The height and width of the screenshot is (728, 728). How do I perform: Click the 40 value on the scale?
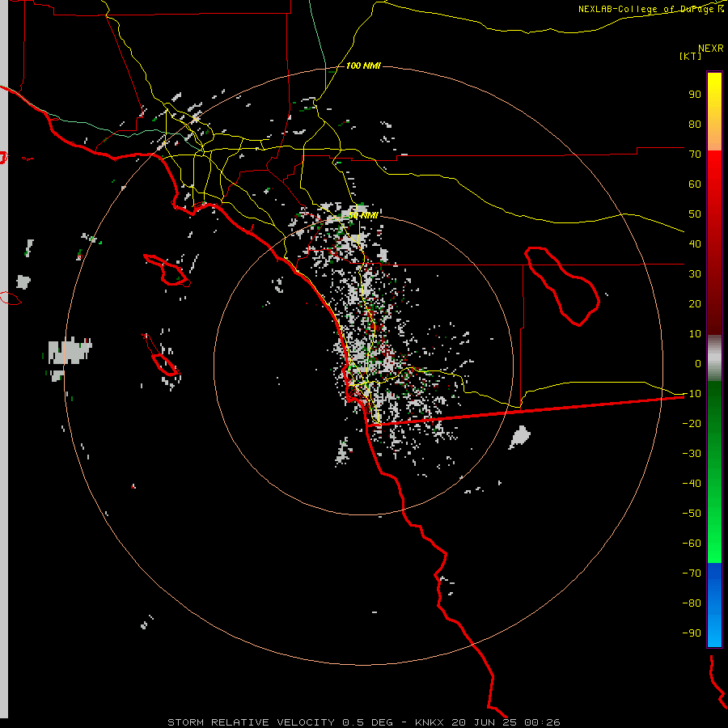coord(695,243)
